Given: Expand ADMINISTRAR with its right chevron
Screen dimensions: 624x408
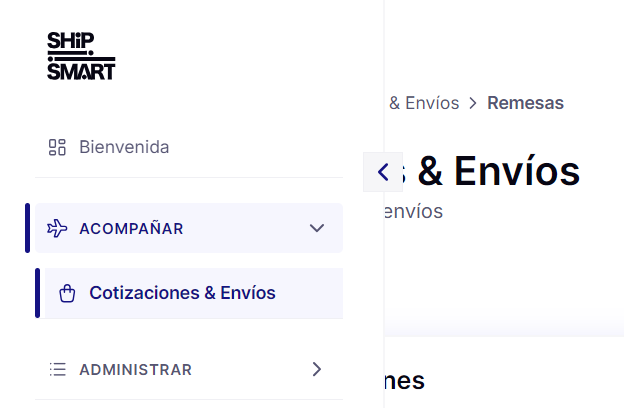Looking at the screenshot, I should point(317,369).
